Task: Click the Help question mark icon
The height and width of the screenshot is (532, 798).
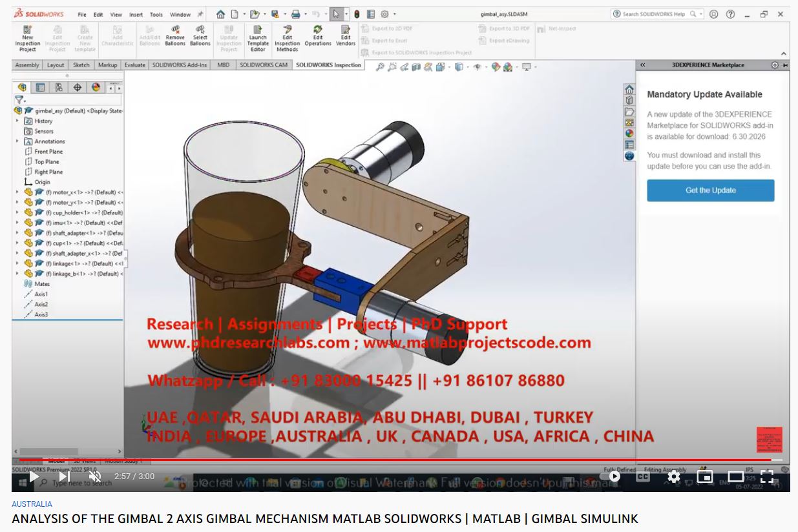Action: pos(730,14)
